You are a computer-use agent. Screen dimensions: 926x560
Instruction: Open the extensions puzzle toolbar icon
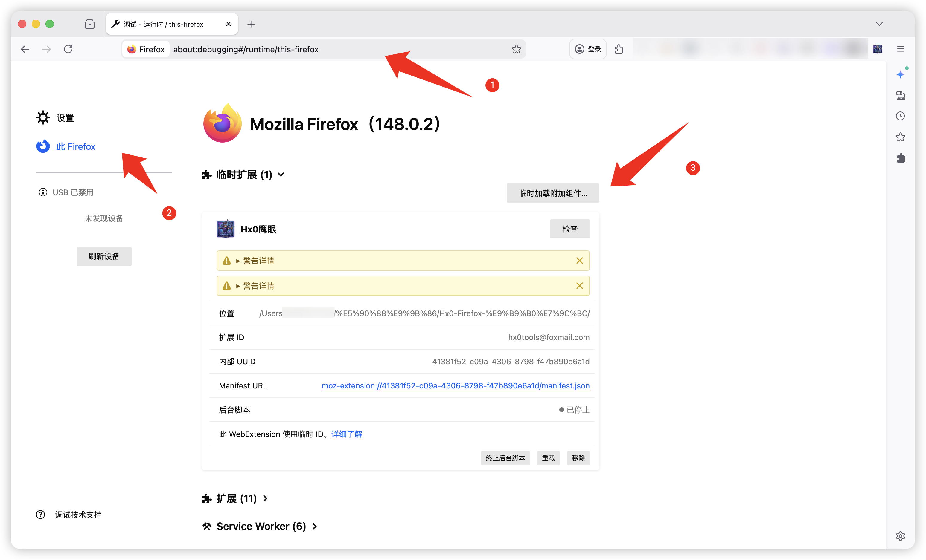(x=619, y=49)
